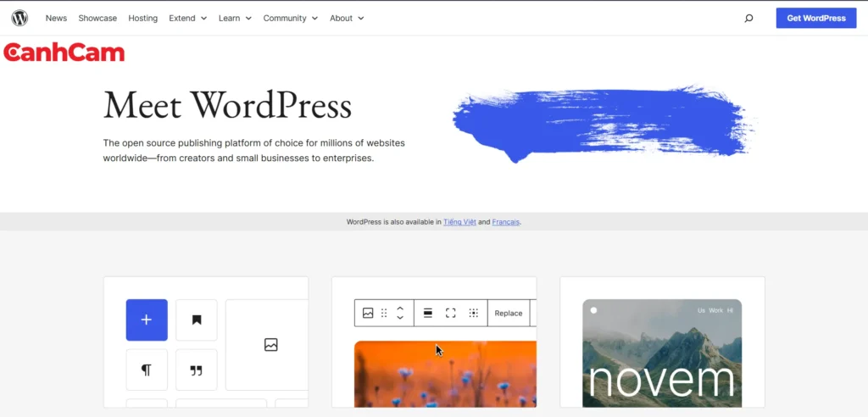Click the full-size brackets icon in toolbar
868x417 pixels.
click(451, 314)
